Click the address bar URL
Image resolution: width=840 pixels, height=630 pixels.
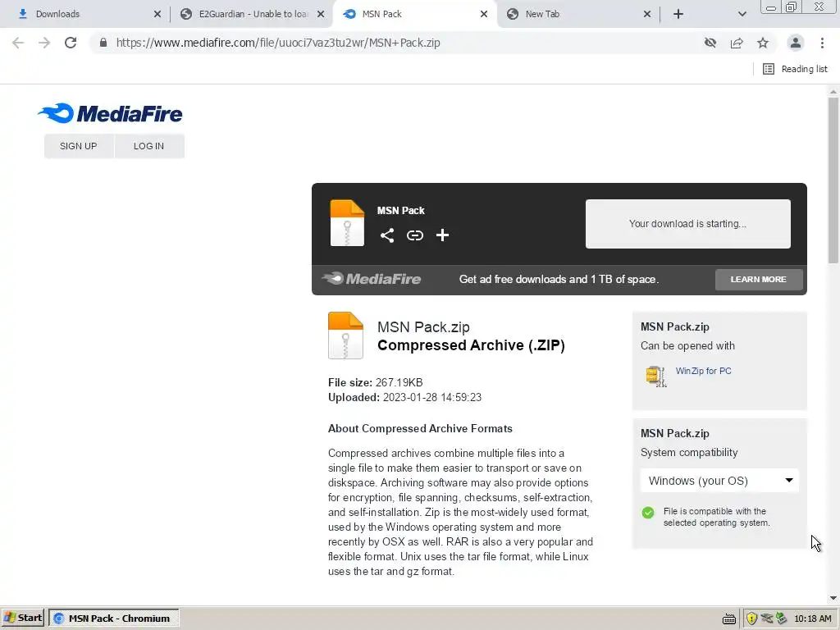coord(278,43)
